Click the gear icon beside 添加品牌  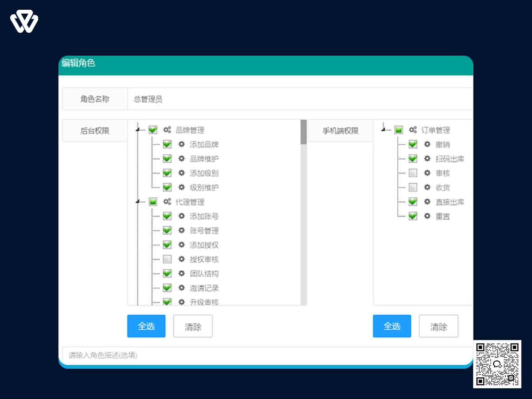[181, 145]
